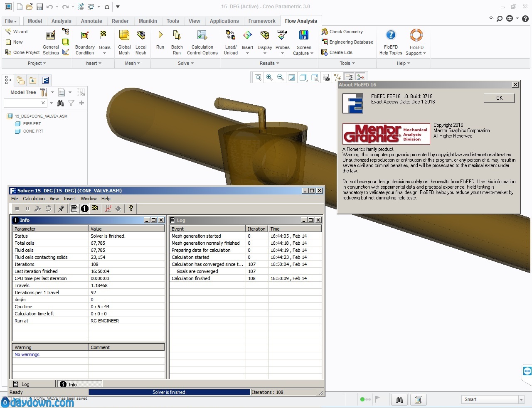Click Create Lids tool
532x408 pixels.
(x=337, y=52)
